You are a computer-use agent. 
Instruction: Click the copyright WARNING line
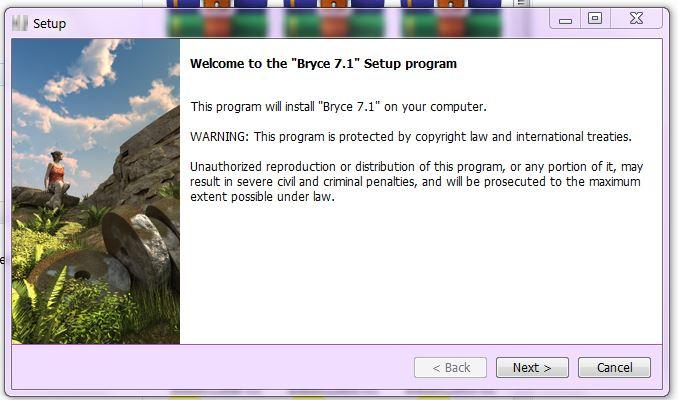(x=411, y=137)
